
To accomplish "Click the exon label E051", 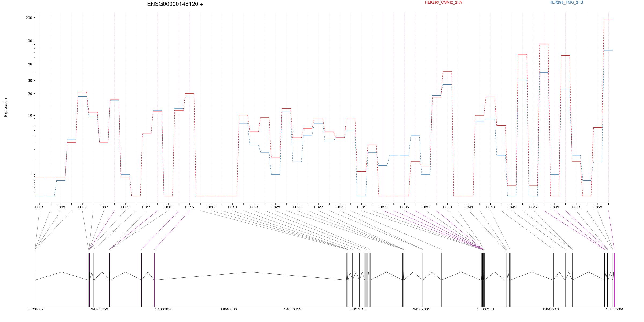I will [576, 207].
